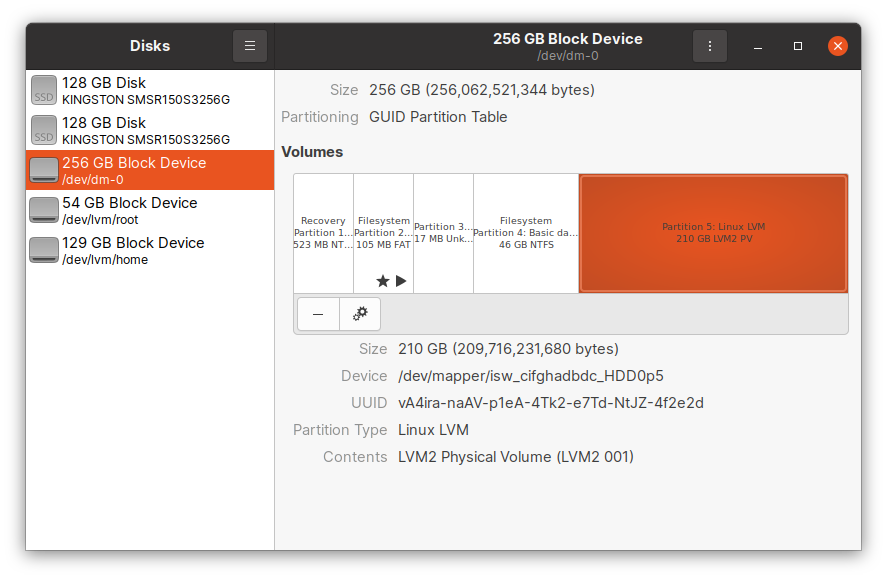This screenshot has height=579, width=887.
Task: Open the drive options kebab menu
Action: tap(710, 45)
